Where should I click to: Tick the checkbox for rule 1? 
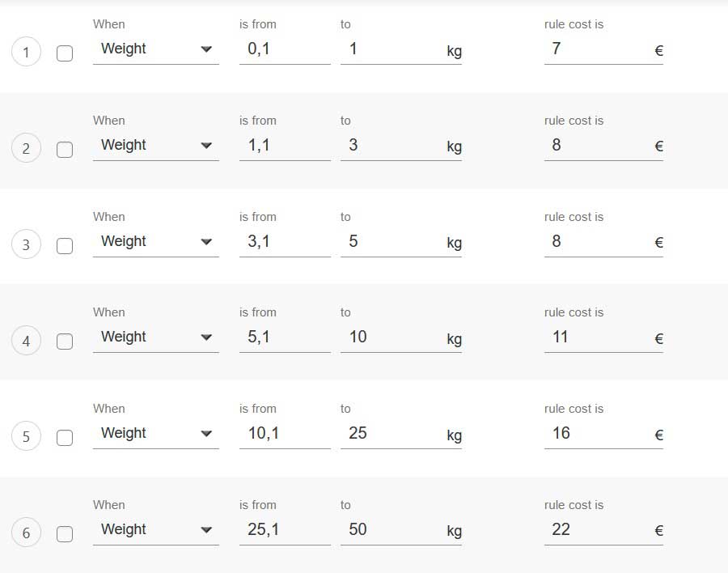click(x=65, y=53)
